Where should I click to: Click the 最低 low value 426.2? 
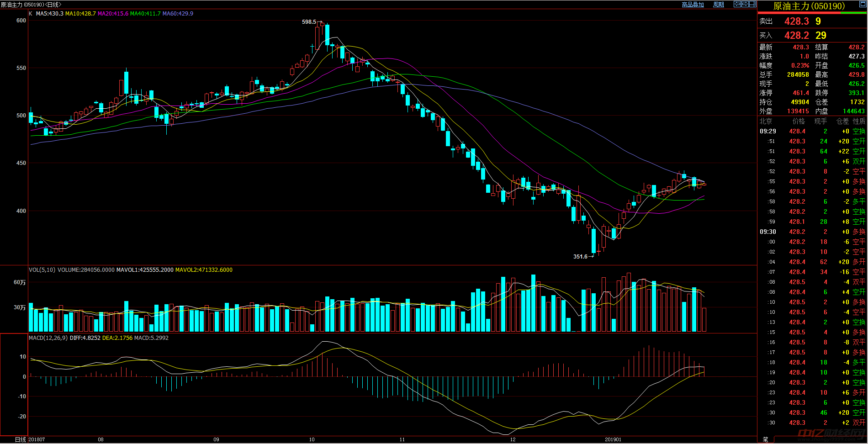(x=857, y=84)
